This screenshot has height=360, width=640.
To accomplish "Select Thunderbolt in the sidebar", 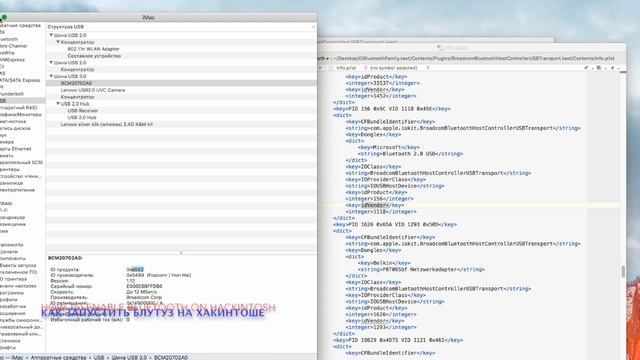I will 11,94.
